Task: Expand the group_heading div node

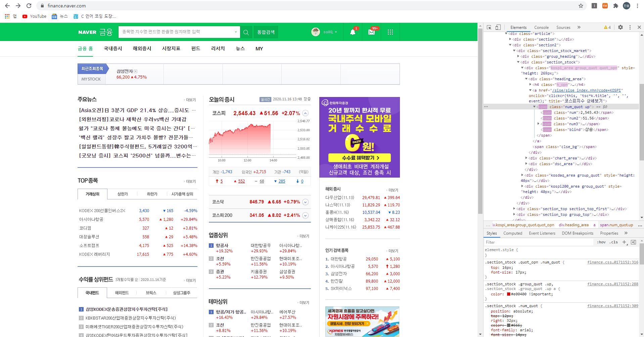Action: click(x=518, y=56)
